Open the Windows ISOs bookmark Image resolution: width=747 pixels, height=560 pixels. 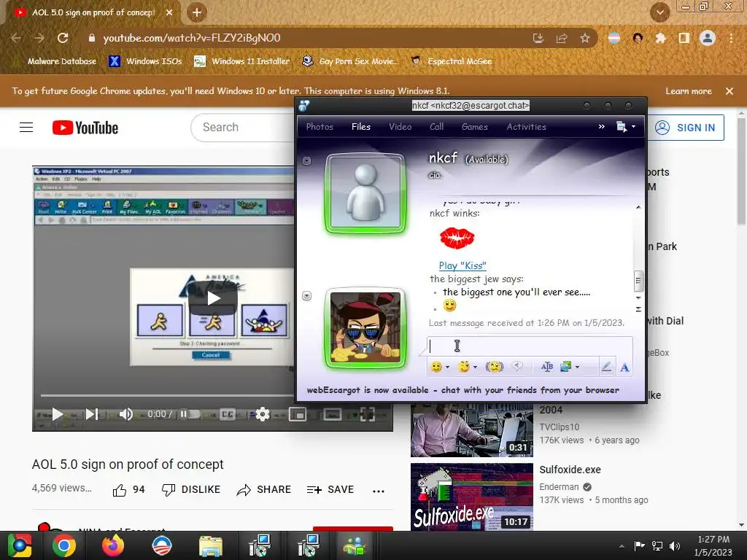(145, 61)
